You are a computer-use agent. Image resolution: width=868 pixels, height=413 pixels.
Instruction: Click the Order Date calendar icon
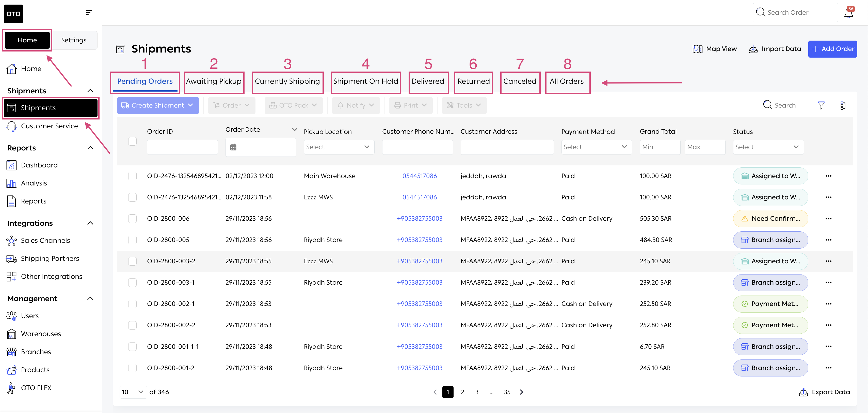[x=233, y=147]
